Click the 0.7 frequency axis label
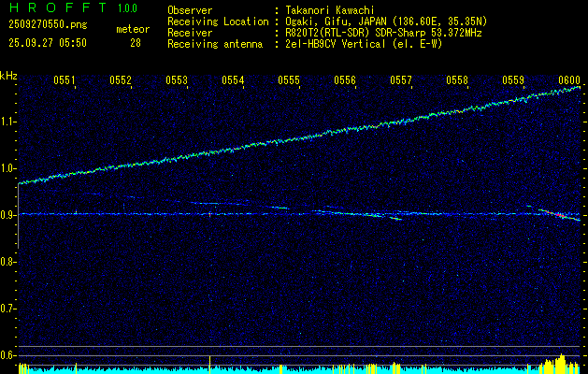Image resolution: width=588 pixels, height=374 pixels. [x=8, y=308]
